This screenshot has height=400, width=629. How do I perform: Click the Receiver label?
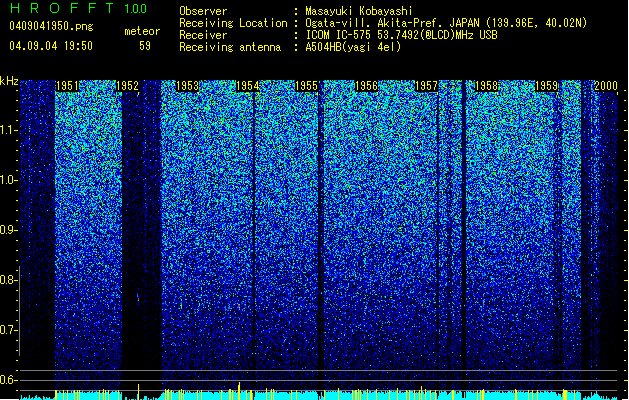pyautogui.click(x=203, y=35)
